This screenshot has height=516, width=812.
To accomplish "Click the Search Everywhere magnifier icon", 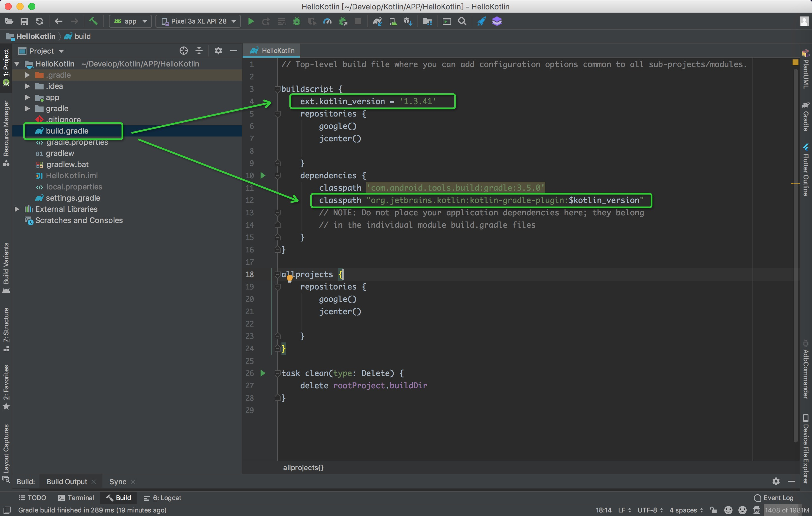I will coord(462,21).
